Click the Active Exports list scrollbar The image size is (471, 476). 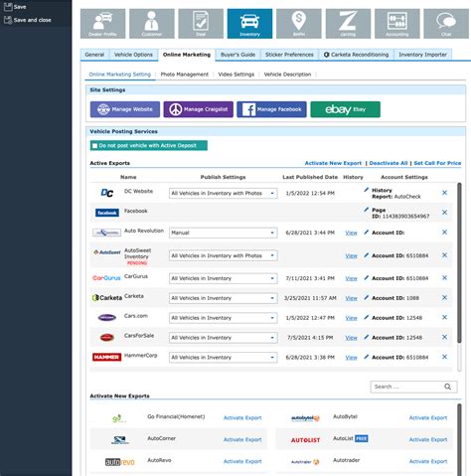[x=459, y=263]
